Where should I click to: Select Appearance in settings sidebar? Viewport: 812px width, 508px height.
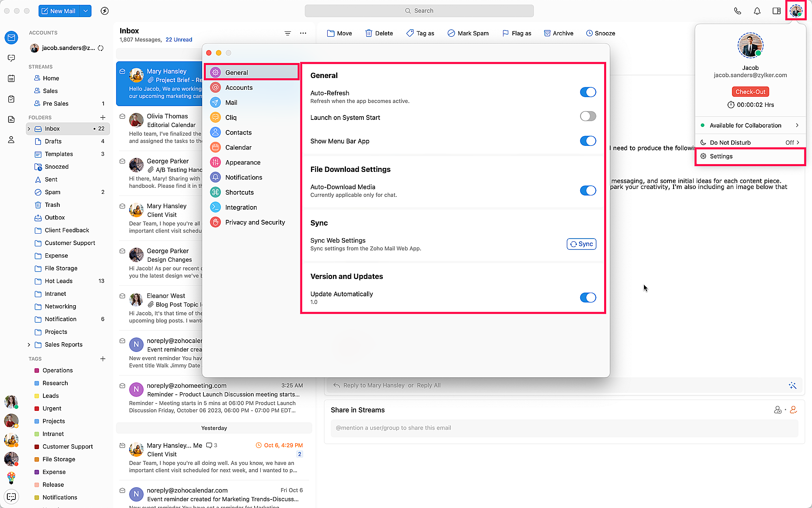pos(243,163)
